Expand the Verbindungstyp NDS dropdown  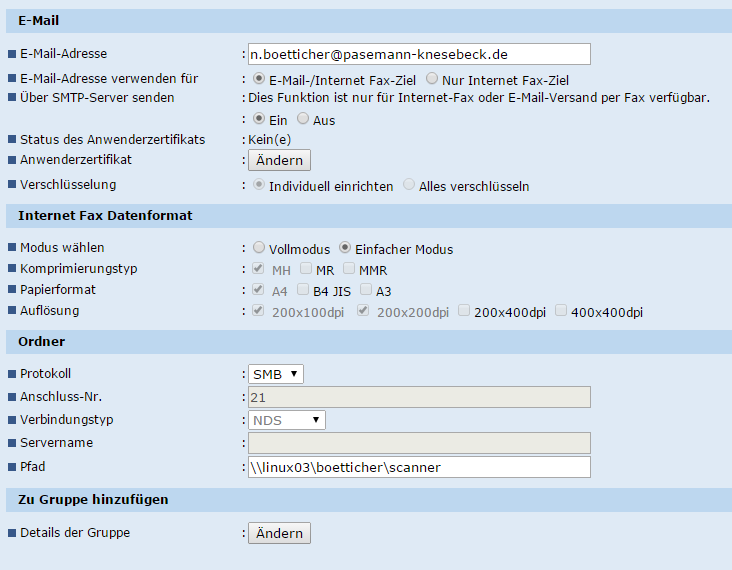tap(287, 420)
